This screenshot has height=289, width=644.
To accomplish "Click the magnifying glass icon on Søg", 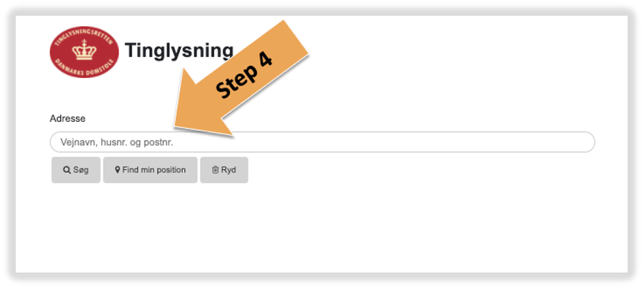I will 66,170.
